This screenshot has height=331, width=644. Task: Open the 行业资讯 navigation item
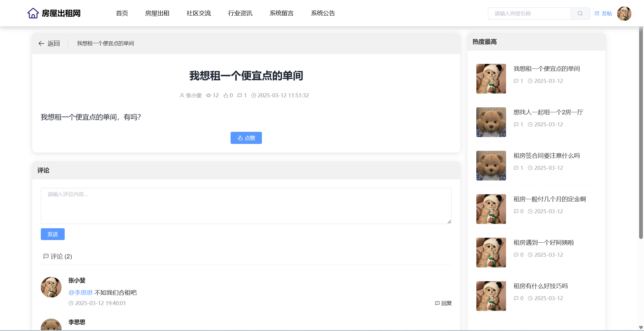pyautogui.click(x=240, y=13)
